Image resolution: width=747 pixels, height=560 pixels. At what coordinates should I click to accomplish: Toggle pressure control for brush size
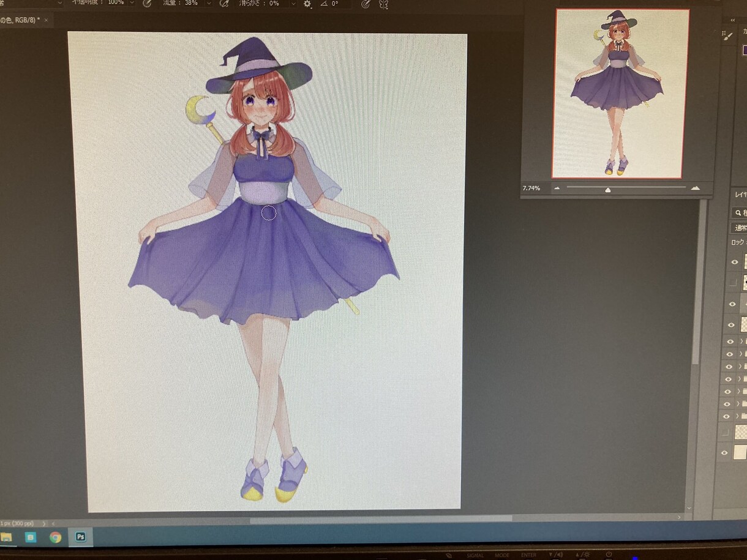[366, 4]
